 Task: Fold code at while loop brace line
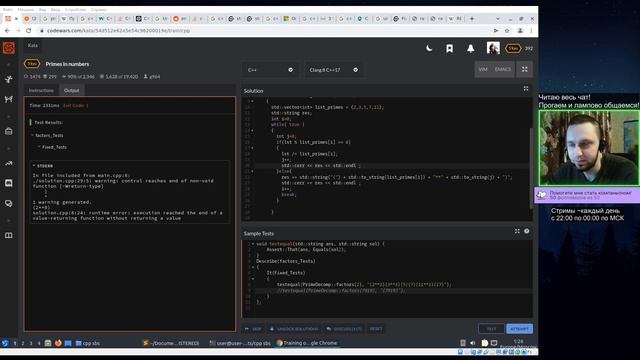[252, 130]
